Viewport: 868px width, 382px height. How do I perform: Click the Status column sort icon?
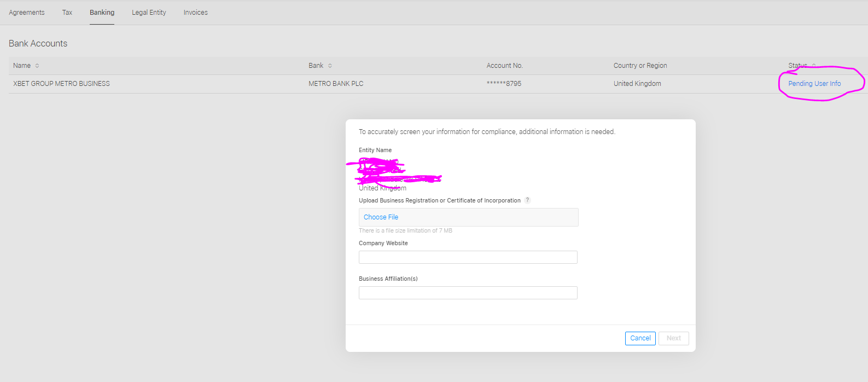(x=814, y=65)
